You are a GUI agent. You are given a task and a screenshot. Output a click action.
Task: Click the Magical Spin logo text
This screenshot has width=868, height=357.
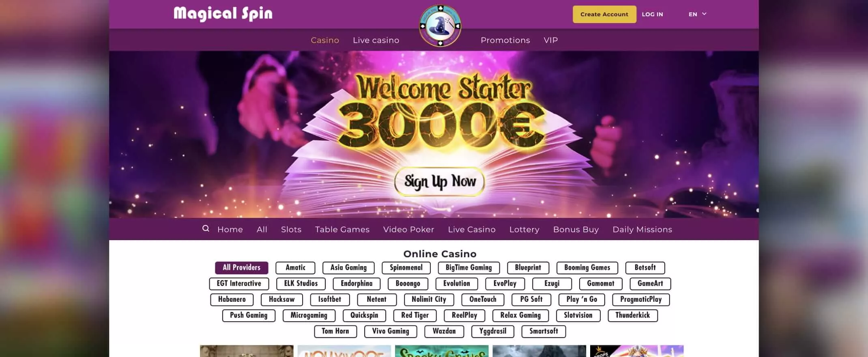[223, 14]
